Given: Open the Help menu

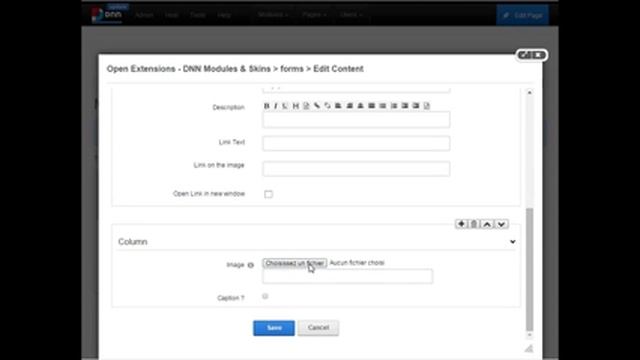Looking at the screenshot, I should coord(224,15).
